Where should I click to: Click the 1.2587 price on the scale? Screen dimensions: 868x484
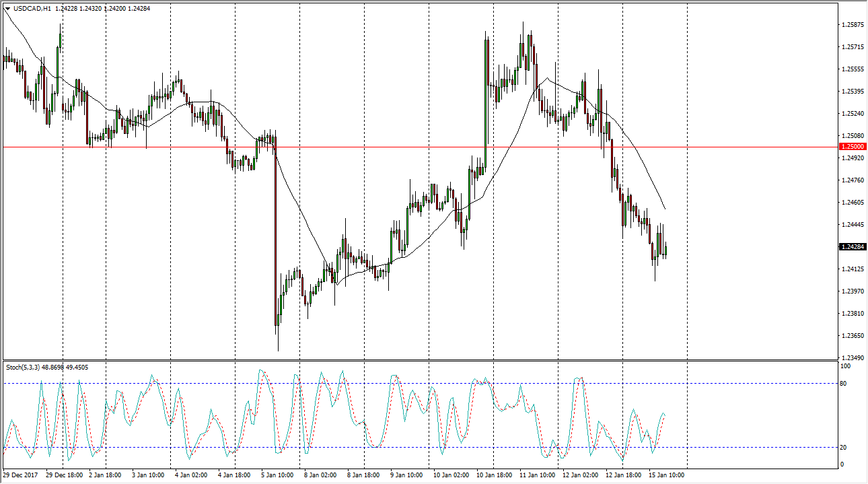coord(851,25)
